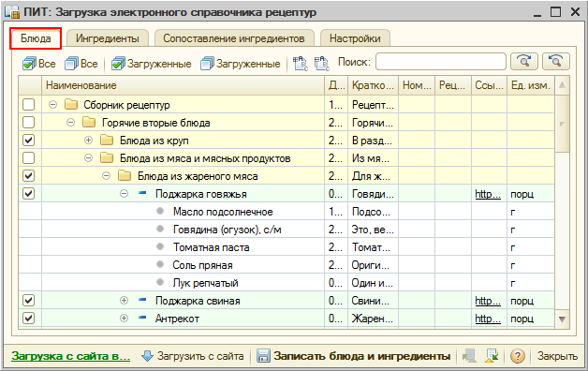Viewport: 588px width, 371px height.
Task: Toggle checkbox for Горячие вторые блюда
Action: click(x=28, y=123)
